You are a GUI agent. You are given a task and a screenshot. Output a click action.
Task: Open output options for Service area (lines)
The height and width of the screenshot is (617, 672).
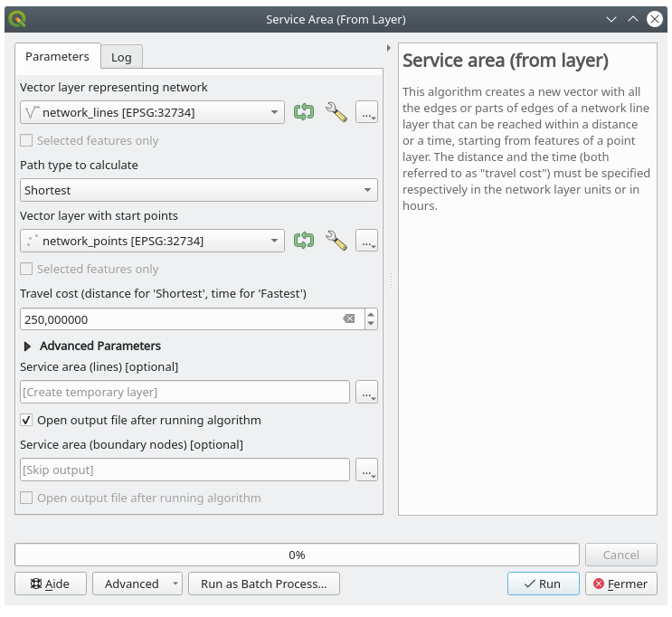(x=366, y=392)
